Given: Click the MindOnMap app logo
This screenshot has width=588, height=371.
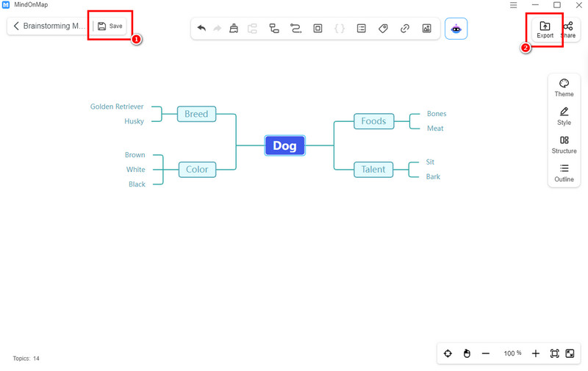Looking at the screenshot, I should [x=6, y=5].
